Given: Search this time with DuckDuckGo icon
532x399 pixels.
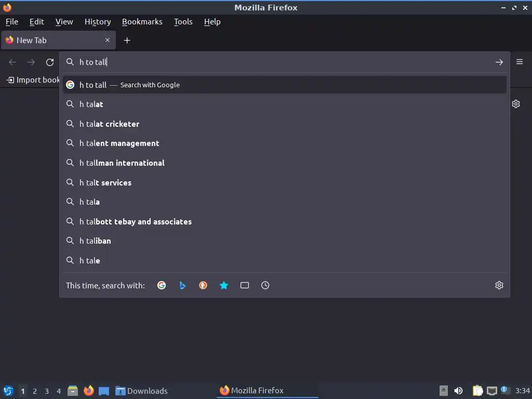Looking at the screenshot, I should click(x=203, y=285).
